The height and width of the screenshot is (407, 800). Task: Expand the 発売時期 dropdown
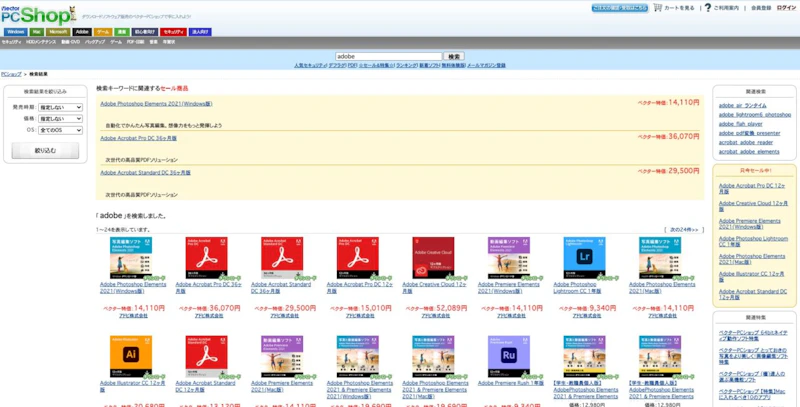click(60, 107)
